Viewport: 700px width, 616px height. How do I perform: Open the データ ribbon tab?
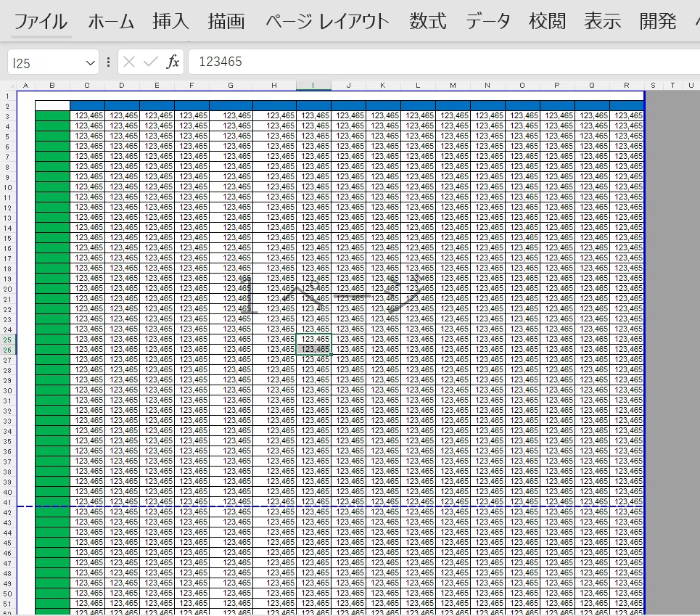[x=488, y=21]
